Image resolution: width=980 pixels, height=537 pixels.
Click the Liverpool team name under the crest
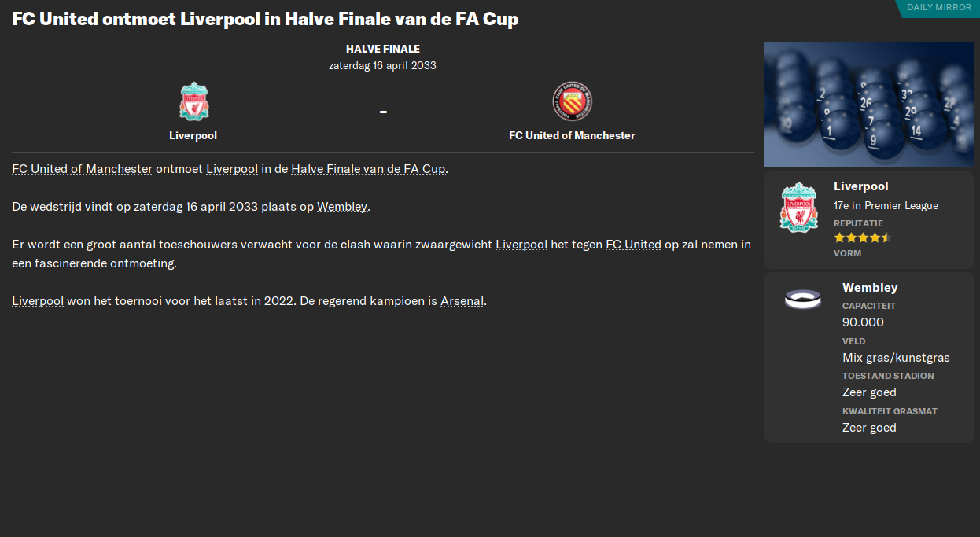point(193,134)
